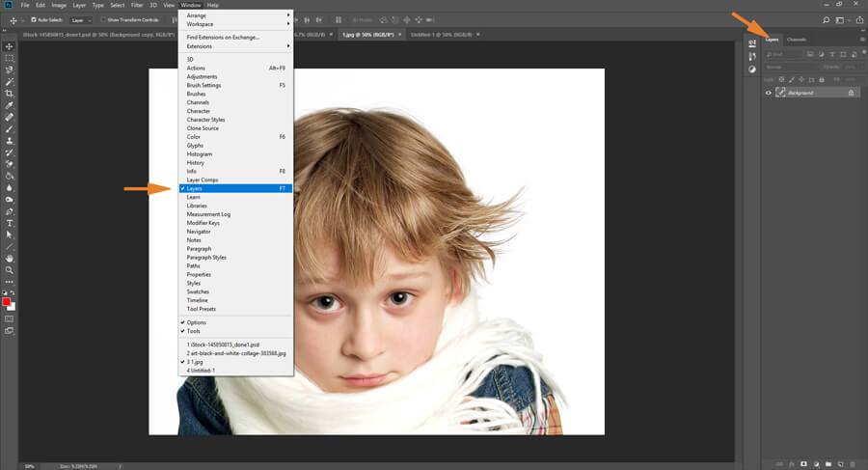Open the Auto-Select Layer dropdown
The image size is (868, 470).
(x=81, y=19)
